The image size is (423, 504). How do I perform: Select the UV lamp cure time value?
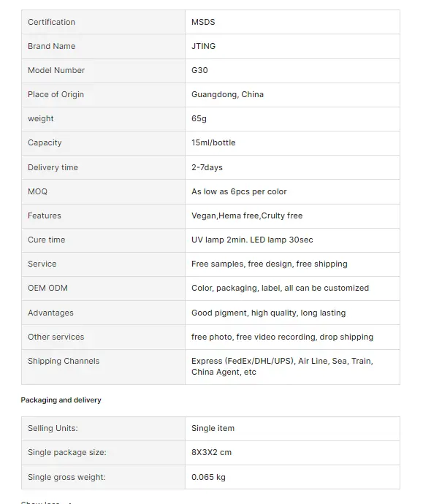pyautogui.click(x=252, y=240)
